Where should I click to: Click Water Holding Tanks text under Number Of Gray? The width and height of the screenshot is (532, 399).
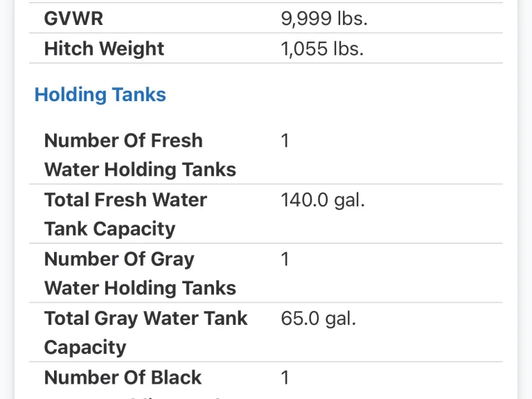click(x=140, y=288)
